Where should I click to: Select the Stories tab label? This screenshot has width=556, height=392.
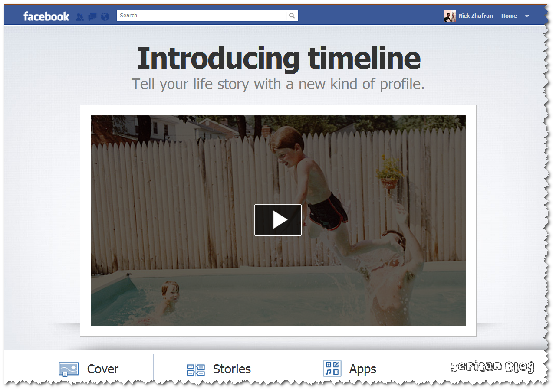tap(232, 369)
